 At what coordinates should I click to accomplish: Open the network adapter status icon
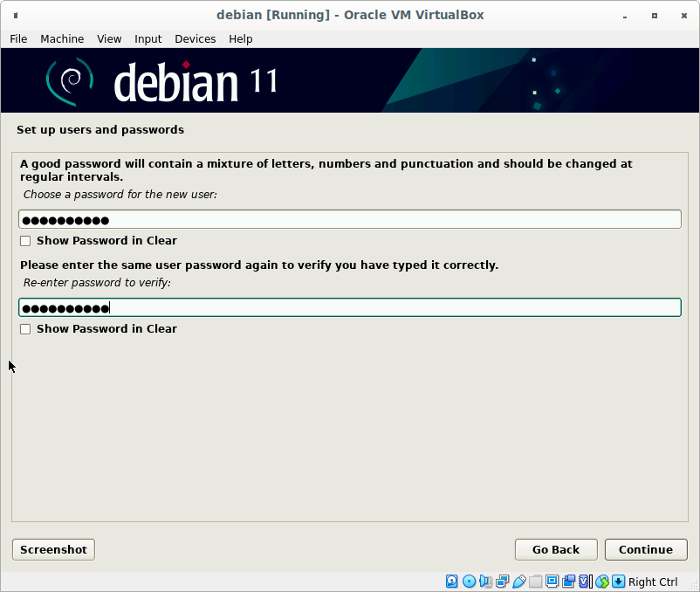[502, 582]
